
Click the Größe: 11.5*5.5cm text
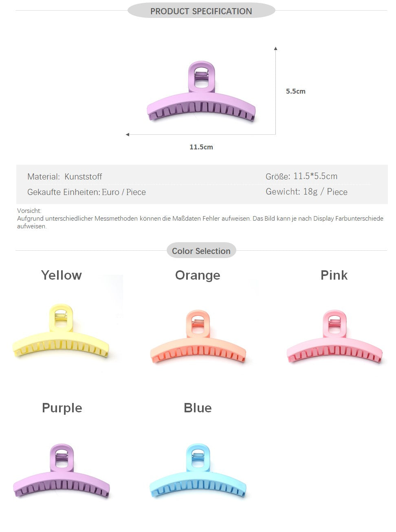tap(301, 176)
